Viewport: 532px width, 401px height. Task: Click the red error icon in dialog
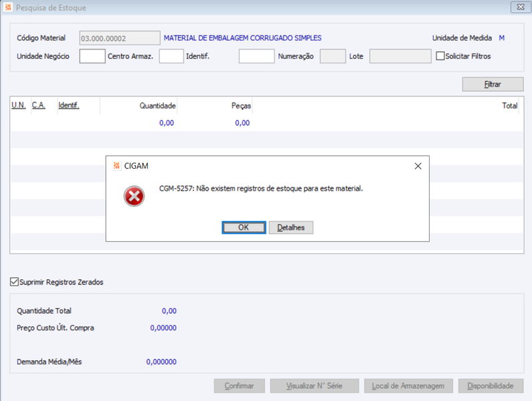click(134, 196)
